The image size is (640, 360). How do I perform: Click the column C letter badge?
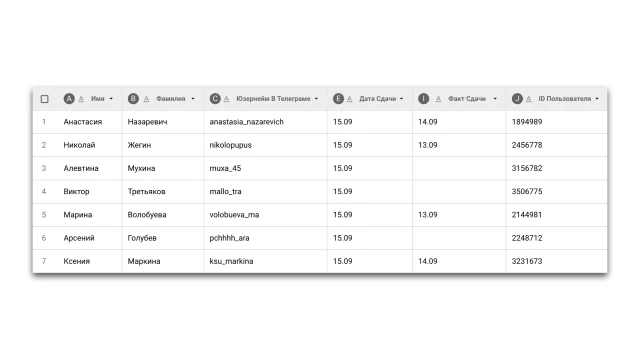click(215, 99)
